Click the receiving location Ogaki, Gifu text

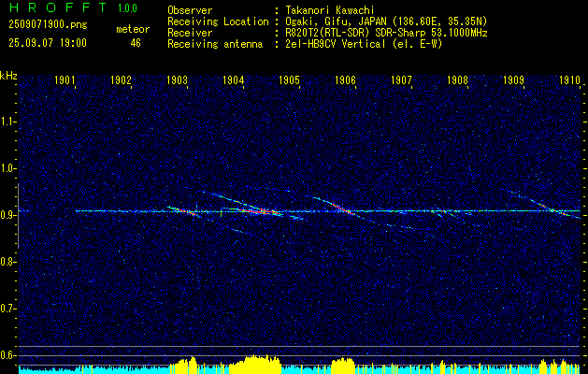(386, 22)
